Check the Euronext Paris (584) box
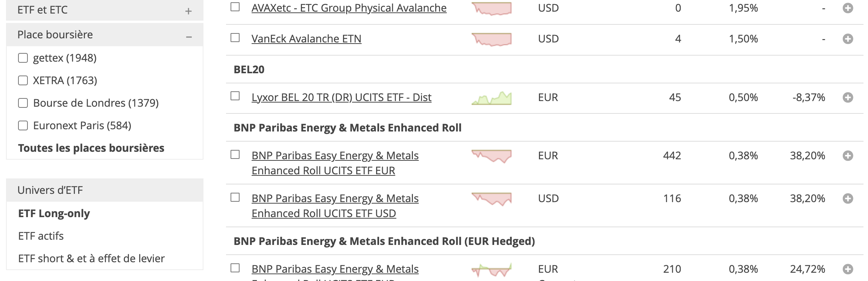 pos(23,125)
